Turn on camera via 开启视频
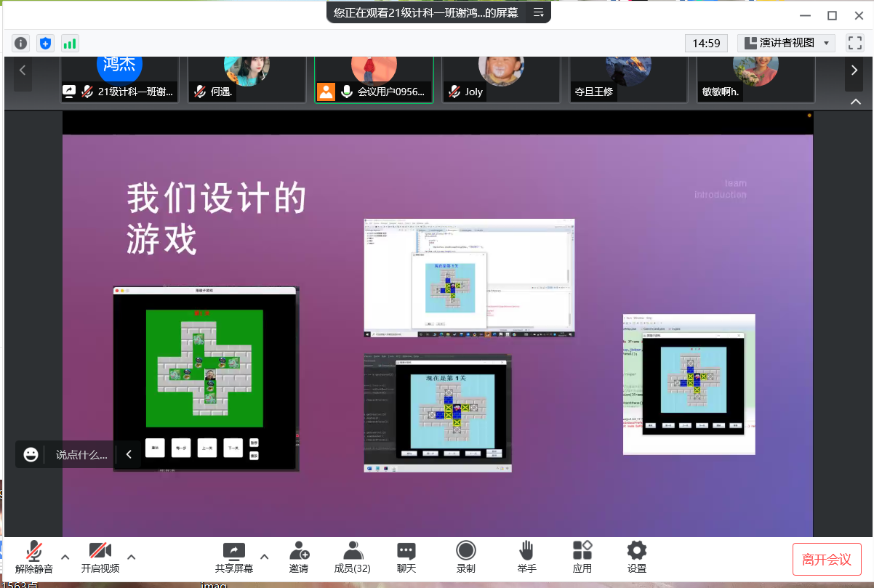The image size is (874, 588). pyautogui.click(x=100, y=557)
